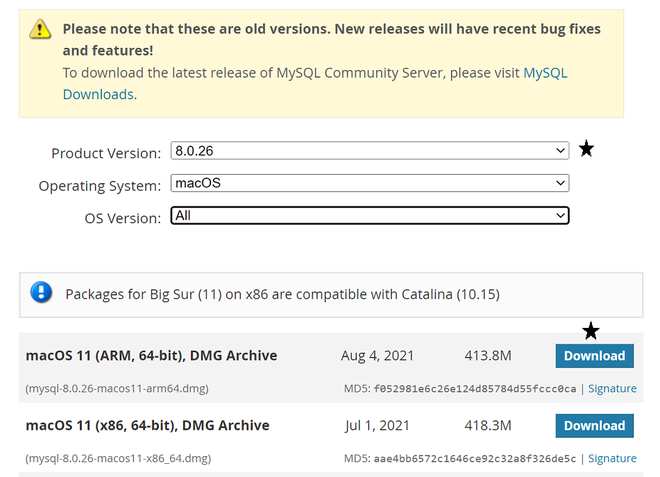Download the macOS 11 x86 DMG Archive
The height and width of the screenshot is (477, 660).
tap(594, 426)
